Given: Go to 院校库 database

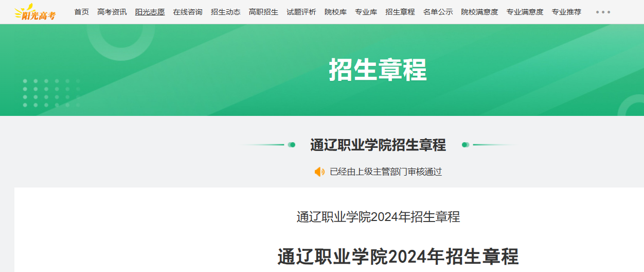Looking at the screenshot, I should [x=336, y=12].
